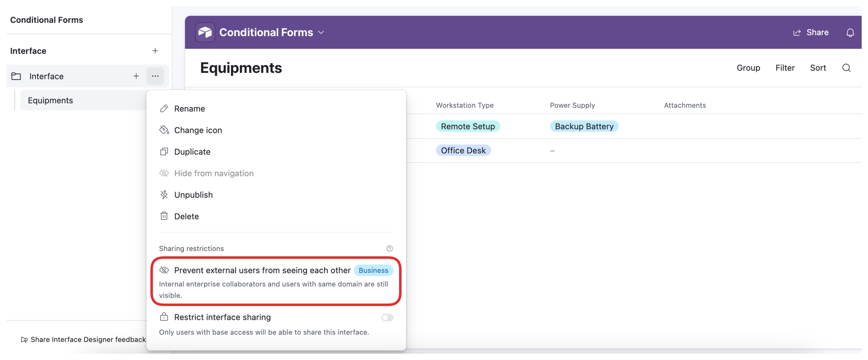Click the Airtable base icon in the purple header
868x360 pixels.
point(205,32)
